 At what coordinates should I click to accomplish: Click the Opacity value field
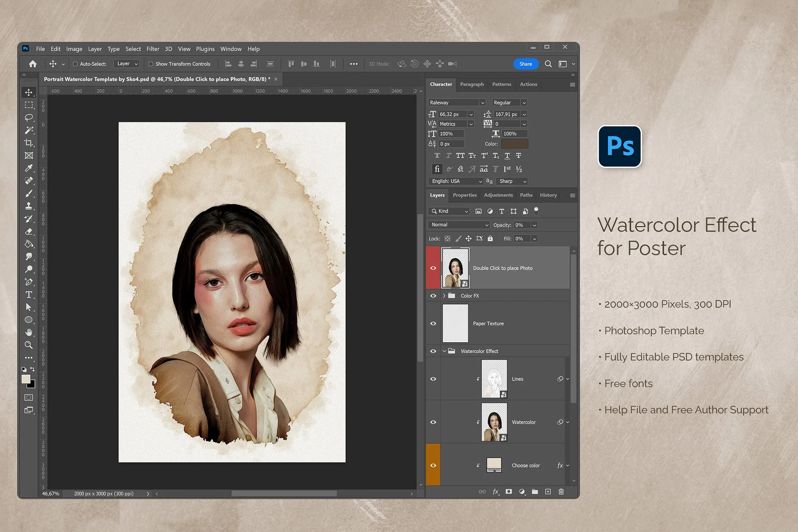(522, 225)
